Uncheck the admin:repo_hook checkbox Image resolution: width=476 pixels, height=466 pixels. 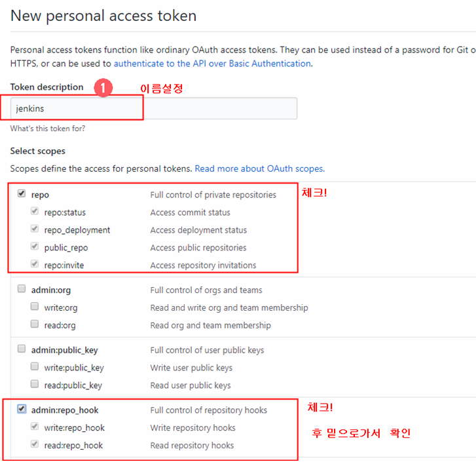(22, 409)
